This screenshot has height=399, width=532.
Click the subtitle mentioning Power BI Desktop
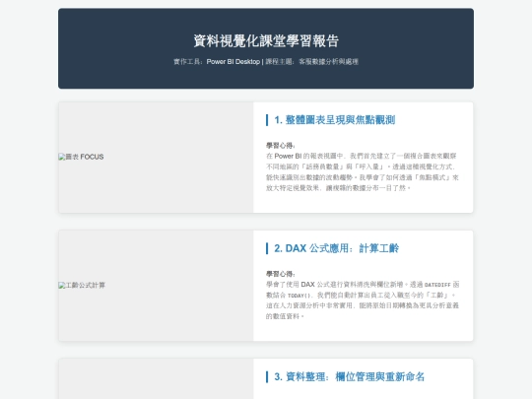266,62
